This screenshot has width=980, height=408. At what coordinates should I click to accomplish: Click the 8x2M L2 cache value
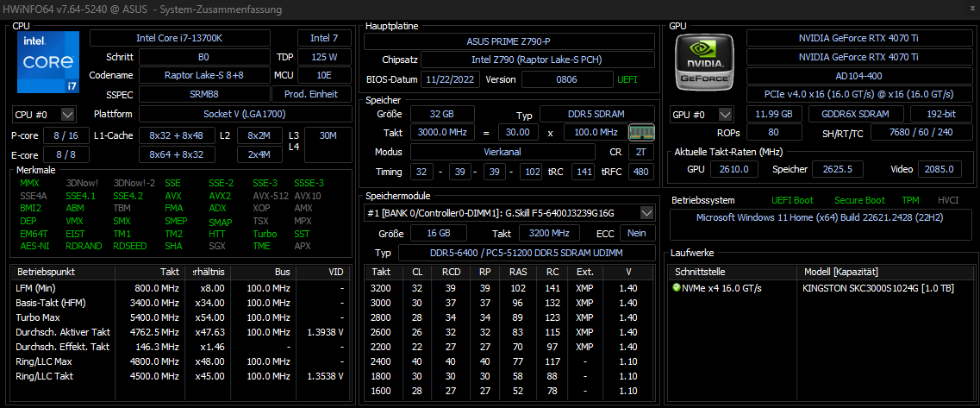click(x=259, y=135)
